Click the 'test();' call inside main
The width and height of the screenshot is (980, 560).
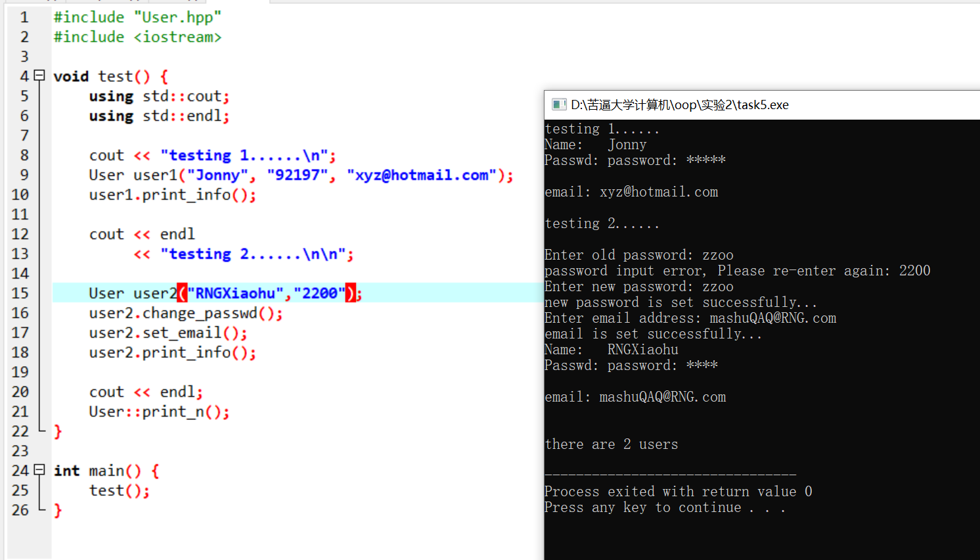click(120, 490)
